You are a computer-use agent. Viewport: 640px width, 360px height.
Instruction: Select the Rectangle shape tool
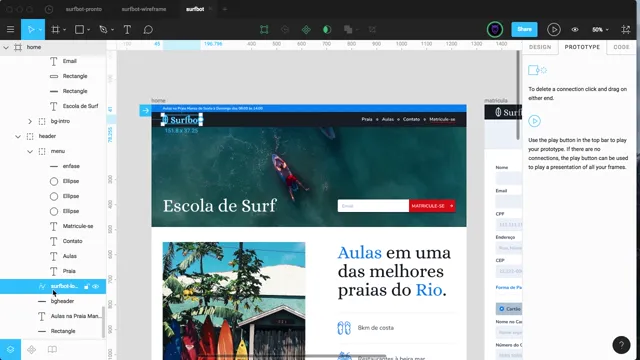point(79,29)
